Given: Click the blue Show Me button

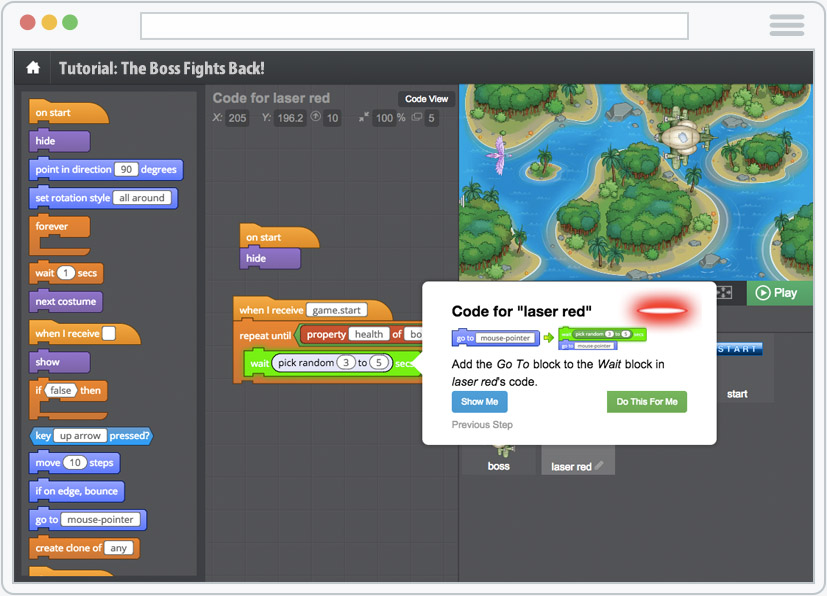Looking at the screenshot, I should click(479, 402).
